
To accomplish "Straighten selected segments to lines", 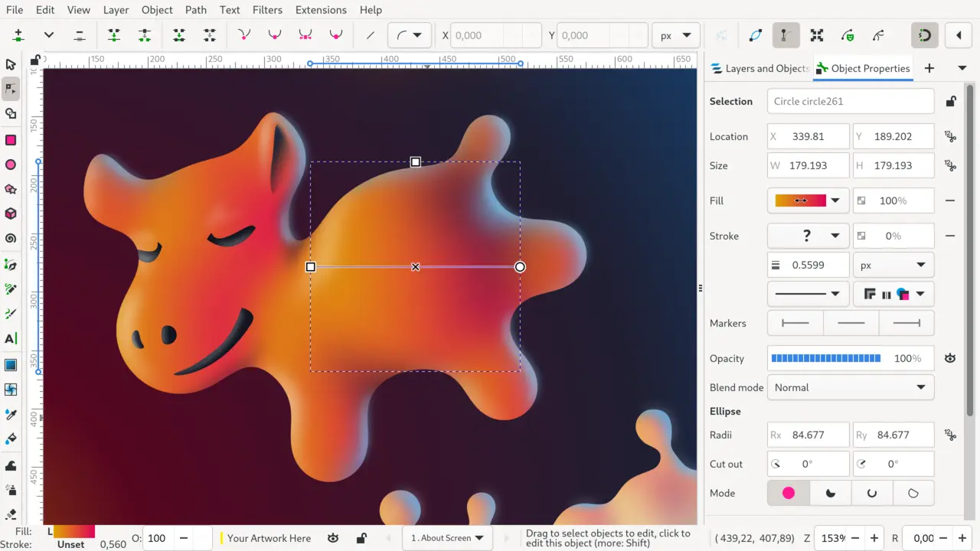I will pyautogui.click(x=371, y=35).
